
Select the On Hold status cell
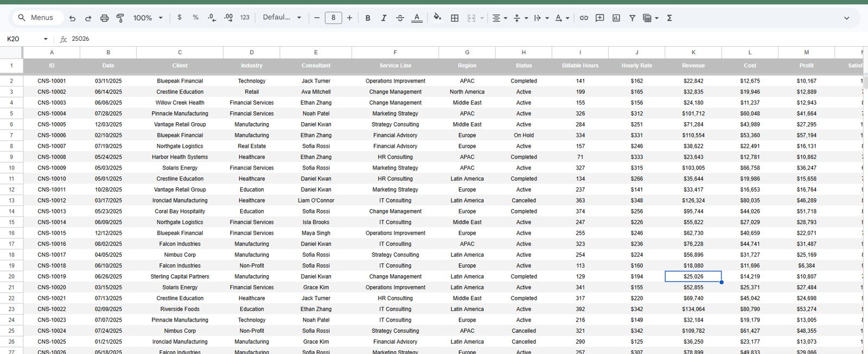click(x=524, y=135)
